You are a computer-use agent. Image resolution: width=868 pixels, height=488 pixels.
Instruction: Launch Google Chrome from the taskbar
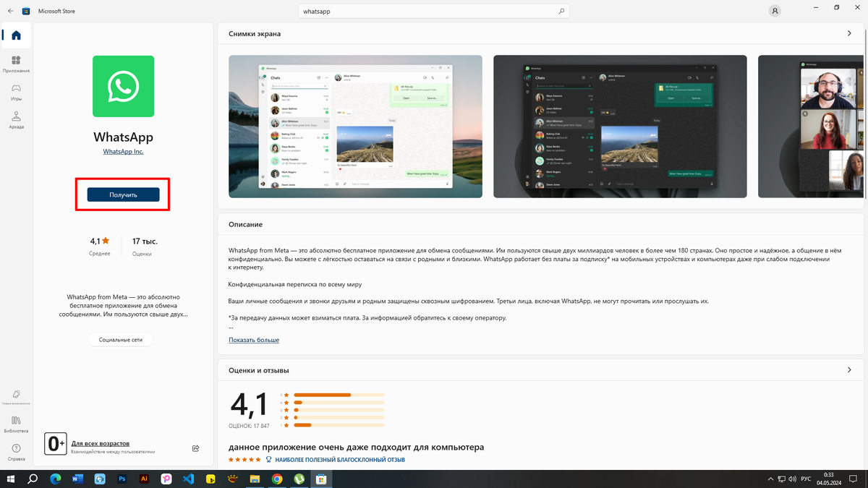tap(277, 479)
